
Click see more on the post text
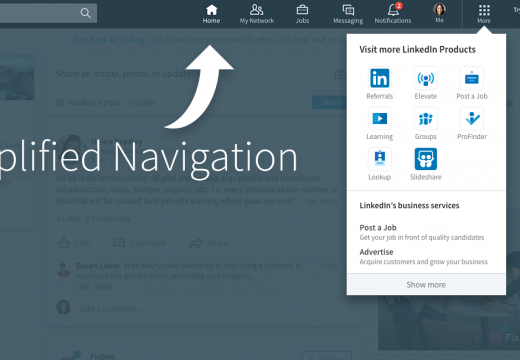[322, 201]
